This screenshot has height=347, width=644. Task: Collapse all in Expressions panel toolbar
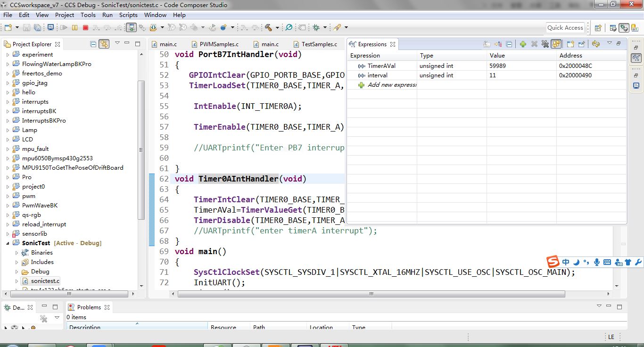[509, 44]
